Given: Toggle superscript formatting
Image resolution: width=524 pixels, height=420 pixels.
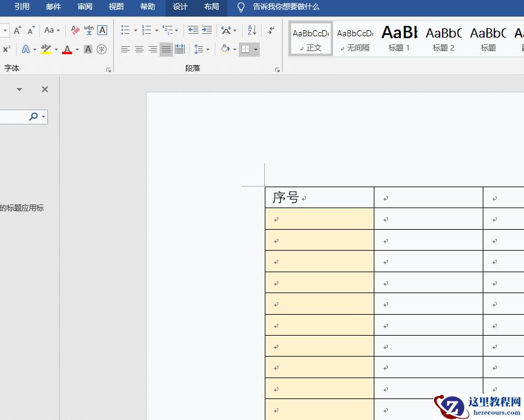Looking at the screenshot, I should pyautogui.click(x=7, y=49).
